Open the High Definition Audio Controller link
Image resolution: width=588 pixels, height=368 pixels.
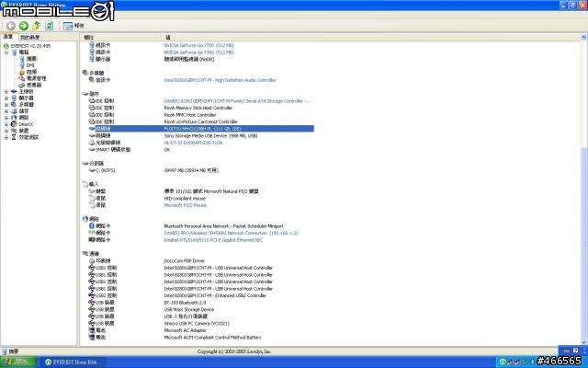pyautogui.click(x=220, y=80)
